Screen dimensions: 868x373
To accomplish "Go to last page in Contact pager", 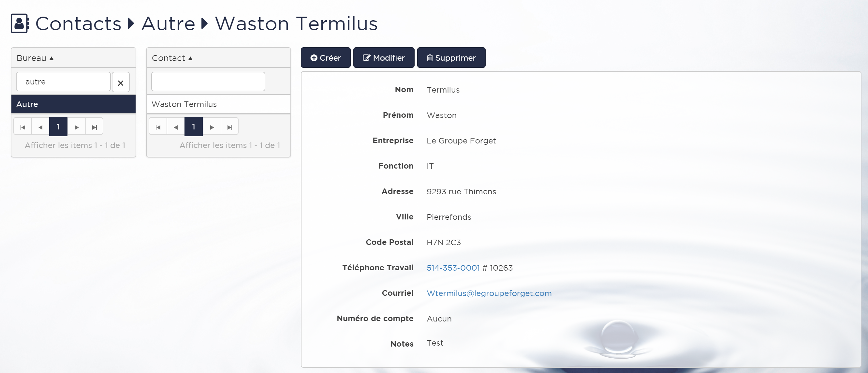I will click(x=229, y=127).
